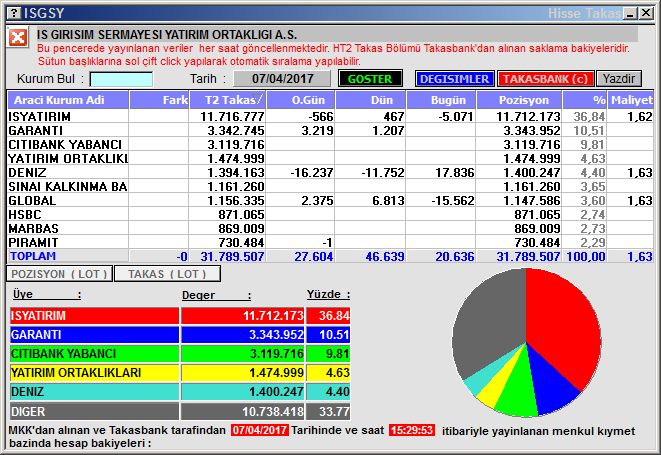Click the help question mark icon in title bar
The height and width of the screenshot is (455, 661).
[14, 13]
